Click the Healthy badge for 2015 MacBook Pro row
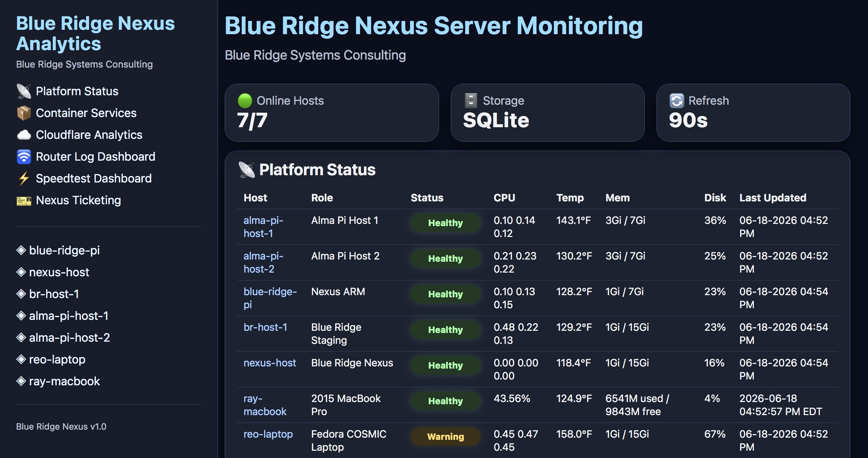Image resolution: width=868 pixels, height=458 pixels. pos(446,401)
